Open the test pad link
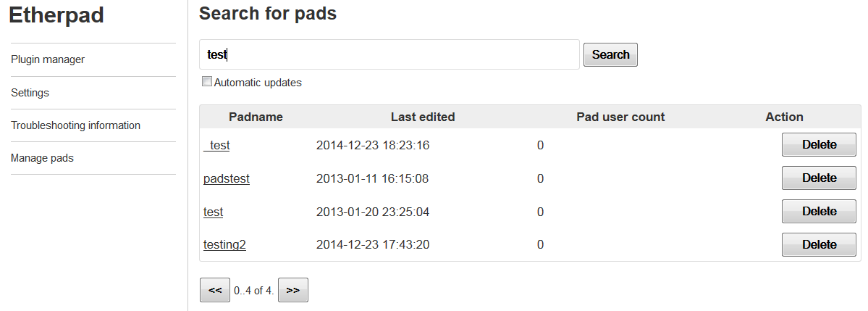 pyautogui.click(x=214, y=212)
